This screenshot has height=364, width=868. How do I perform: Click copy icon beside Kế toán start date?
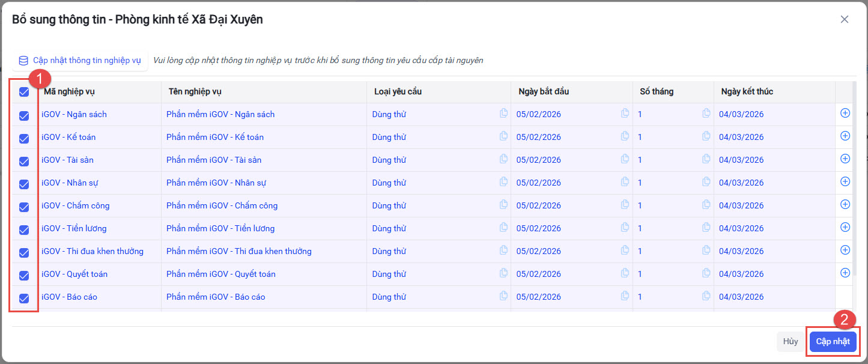tap(625, 136)
